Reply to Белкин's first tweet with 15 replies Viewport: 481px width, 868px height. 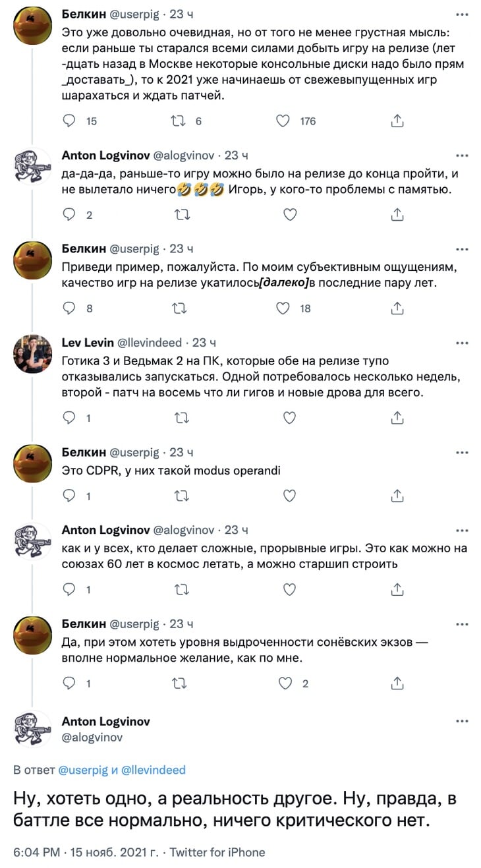click(69, 121)
